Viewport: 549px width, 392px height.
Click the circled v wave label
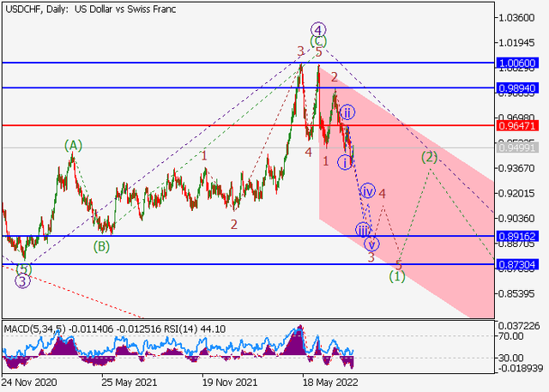371,244
